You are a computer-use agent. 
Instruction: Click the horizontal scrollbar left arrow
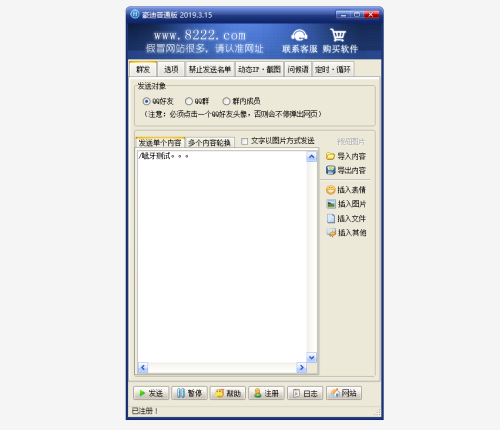143,367
